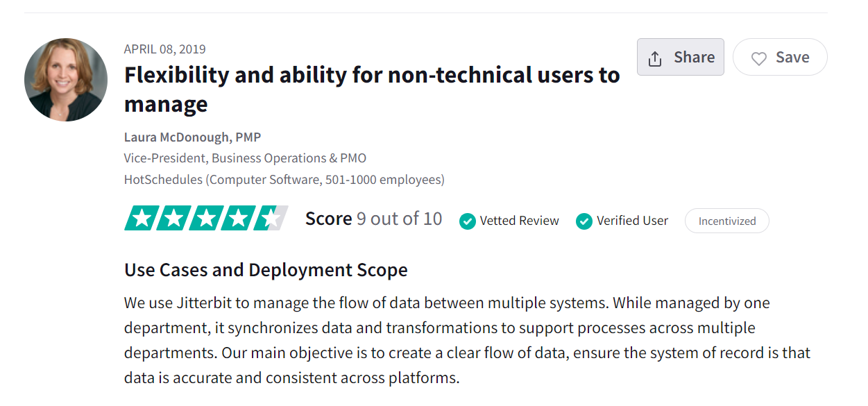Save this review with the Save button

click(780, 57)
